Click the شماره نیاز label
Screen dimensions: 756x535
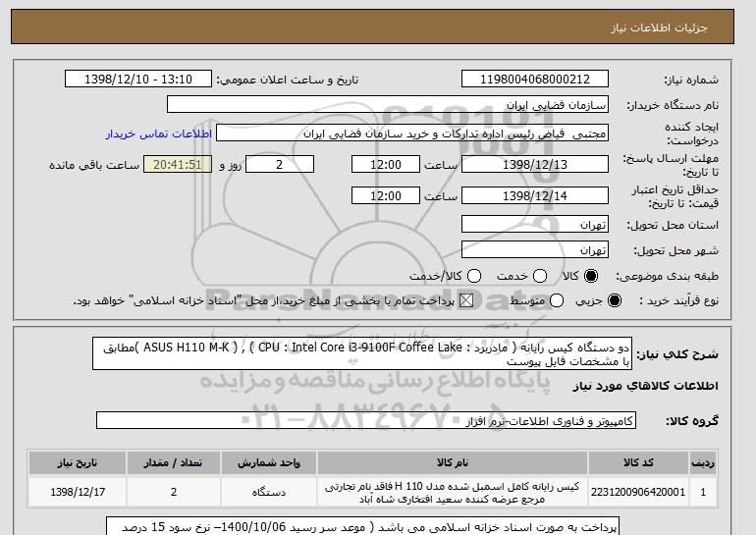pyautogui.click(x=691, y=80)
